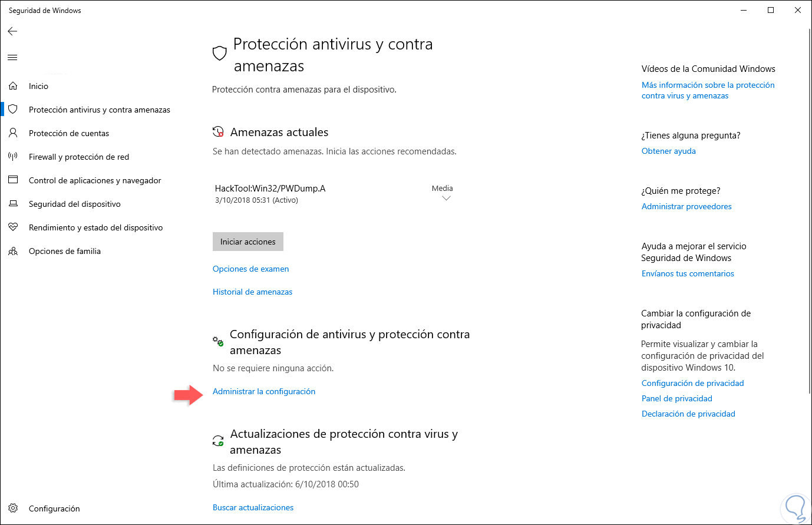Click the Rendimiento y estado heart icon
Image resolution: width=812 pixels, height=525 pixels.
(13, 227)
